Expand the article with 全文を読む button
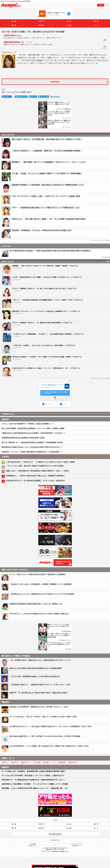Image resolution: width=110 pixels, height=868 pixels. pos(55,82)
